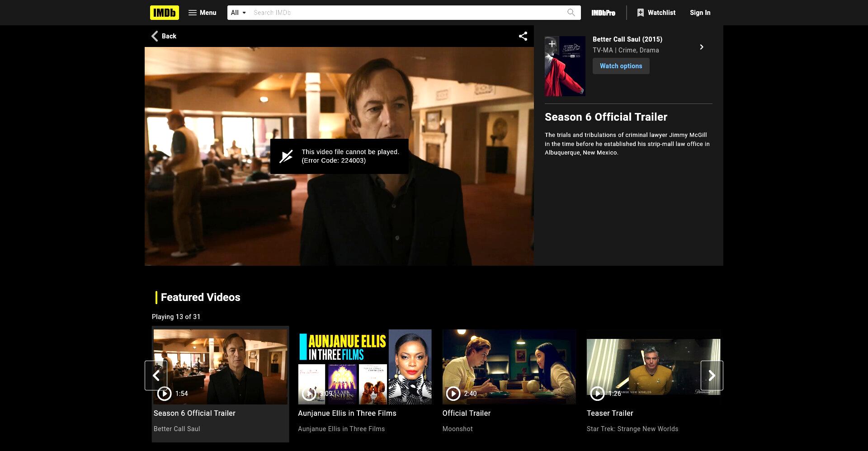
Task: Click the trailer description paragraph
Action: click(627, 144)
